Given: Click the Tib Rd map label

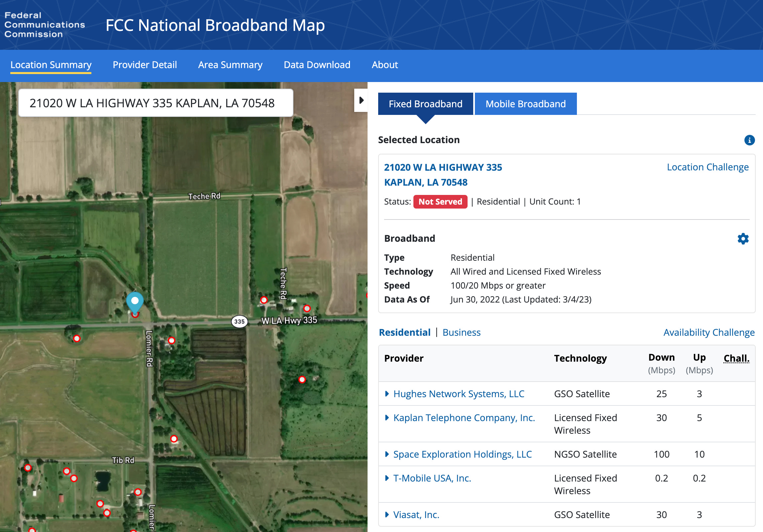Looking at the screenshot, I should click(123, 460).
